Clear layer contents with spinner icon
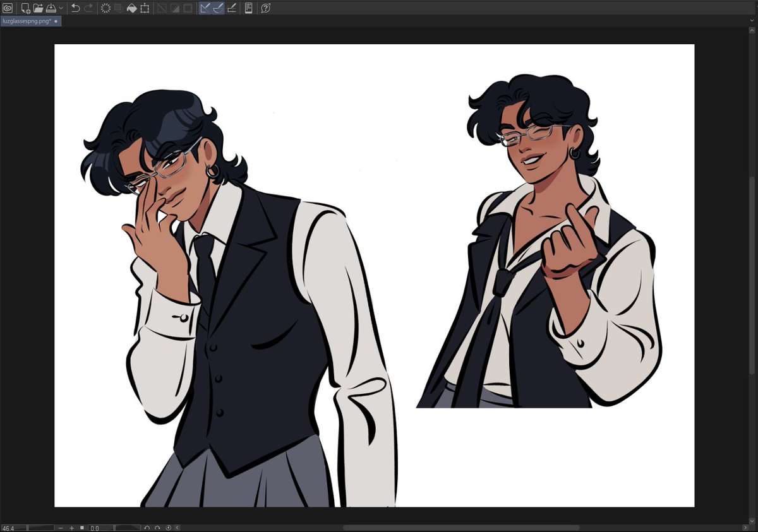This screenshot has height=532, width=758. point(105,8)
